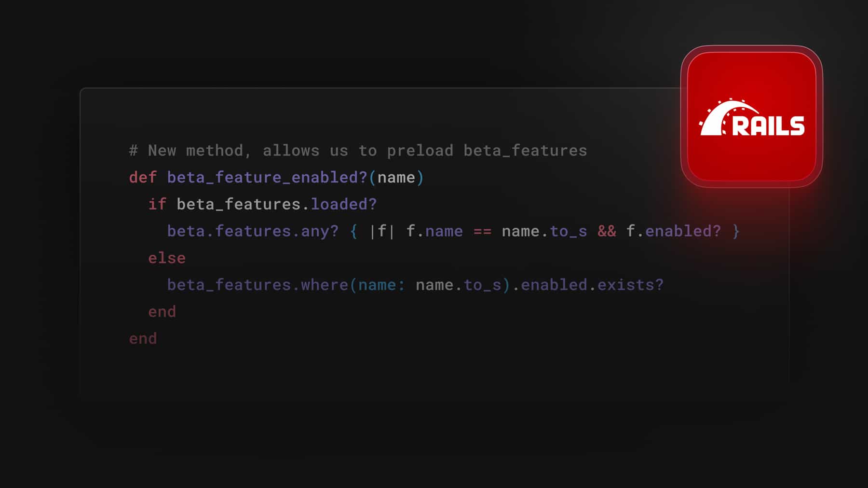868x488 pixels.
Task: Click the '&&' logical operator
Action: tap(607, 231)
